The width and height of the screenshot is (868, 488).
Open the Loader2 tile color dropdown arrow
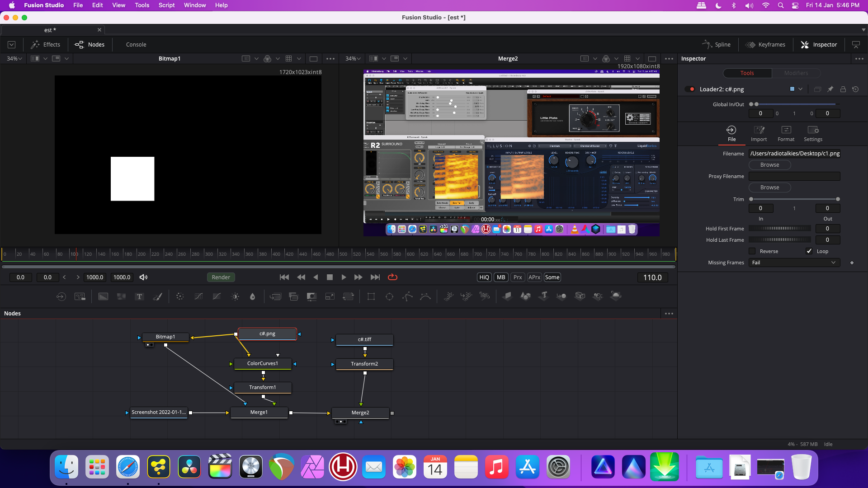(801, 89)
